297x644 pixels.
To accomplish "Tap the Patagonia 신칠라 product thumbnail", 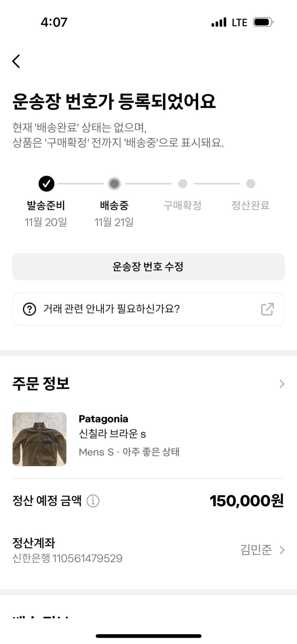I will [39, 439].
